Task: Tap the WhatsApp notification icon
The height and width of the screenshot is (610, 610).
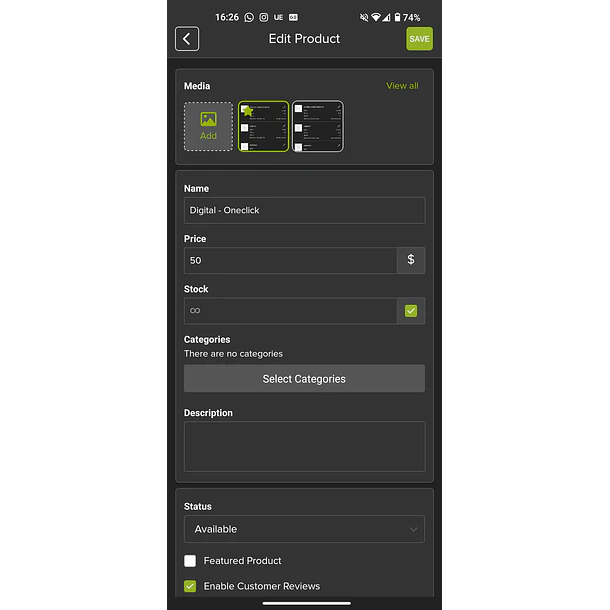Action: pos(249,18)
